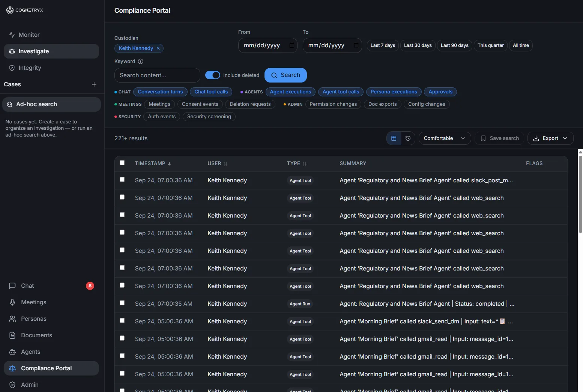The image size is (583, 392).
Task: Enable Permission changes filter chip
Action: [x=333, y=104]
